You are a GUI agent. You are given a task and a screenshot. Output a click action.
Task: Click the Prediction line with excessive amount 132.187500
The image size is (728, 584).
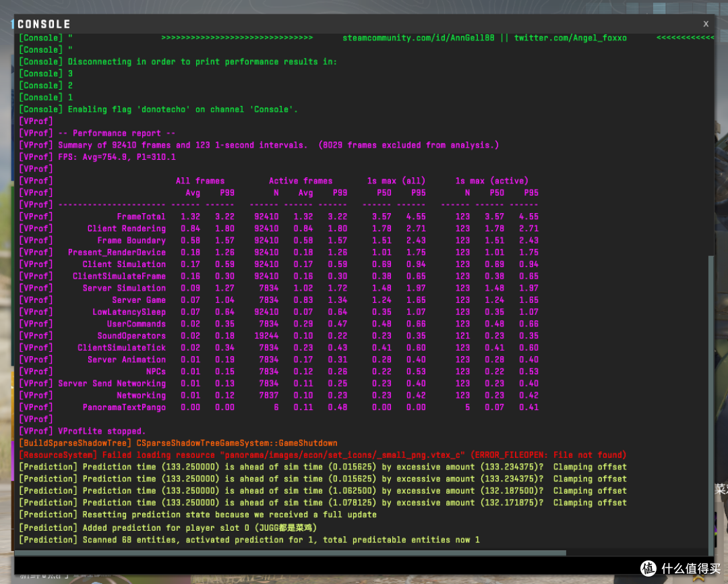[x=323, y=491]
